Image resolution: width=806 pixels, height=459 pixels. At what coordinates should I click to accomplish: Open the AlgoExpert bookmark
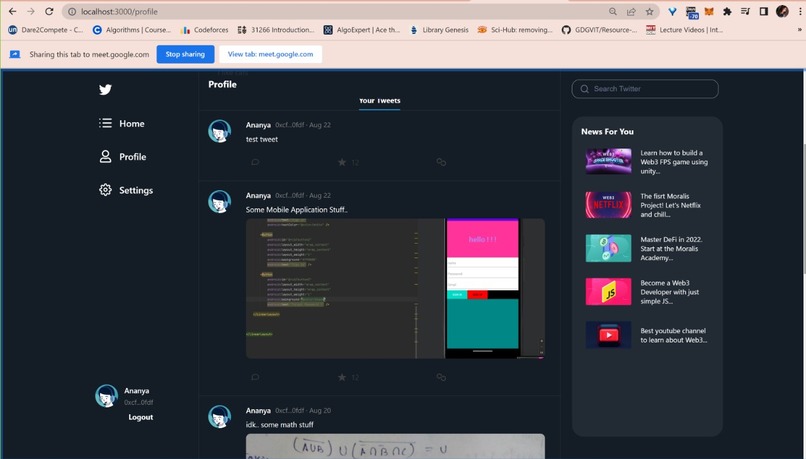click(x=361, y=30)
